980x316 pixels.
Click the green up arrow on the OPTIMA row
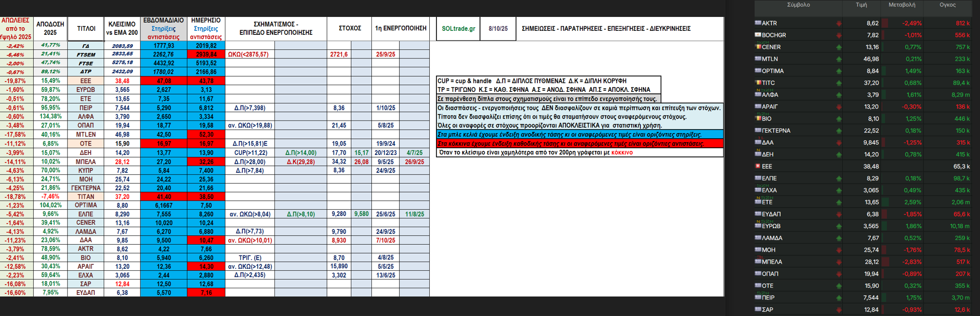(x=839, y=71)
